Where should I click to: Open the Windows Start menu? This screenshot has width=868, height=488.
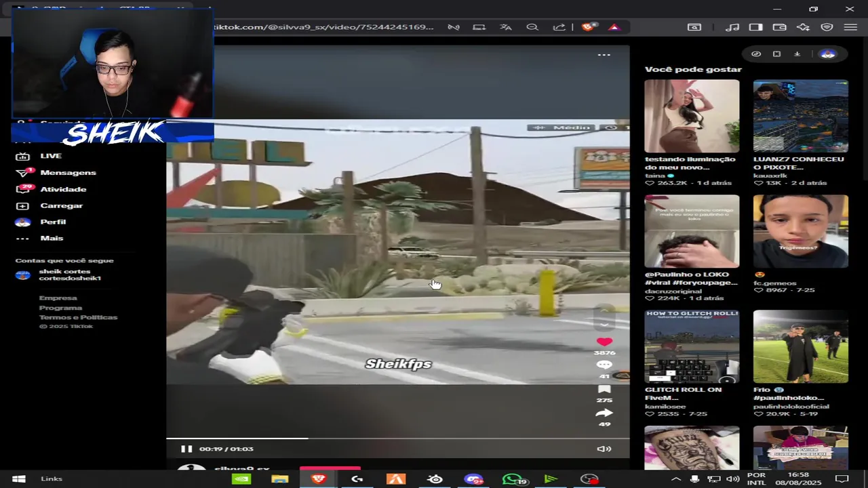[18, 479]
